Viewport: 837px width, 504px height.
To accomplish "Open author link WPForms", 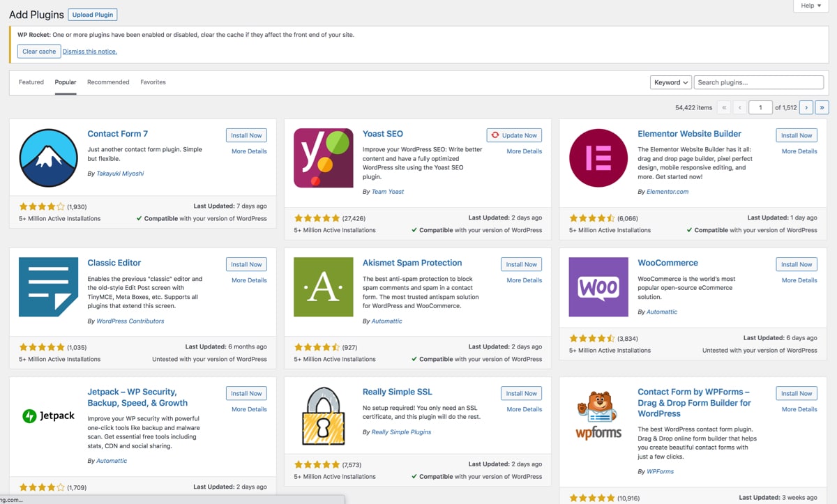I will coord(661,472).
